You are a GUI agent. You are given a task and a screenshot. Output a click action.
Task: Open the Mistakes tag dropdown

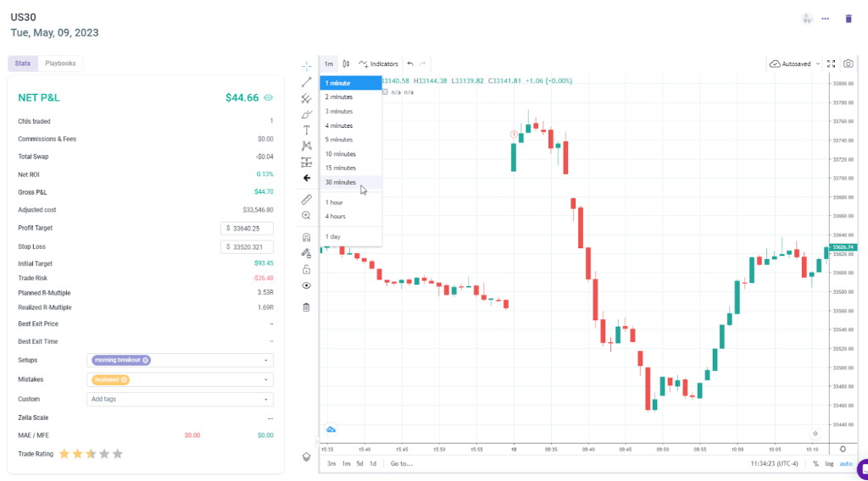coord(268,379)
